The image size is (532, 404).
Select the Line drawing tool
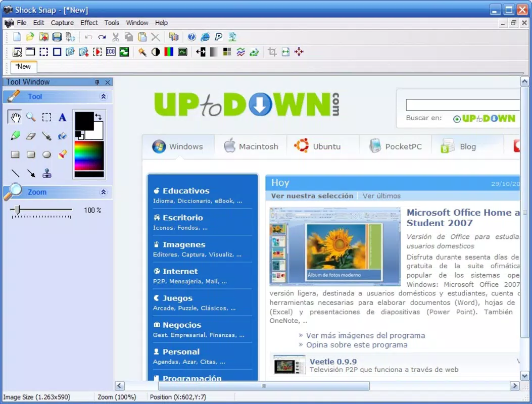15,173
